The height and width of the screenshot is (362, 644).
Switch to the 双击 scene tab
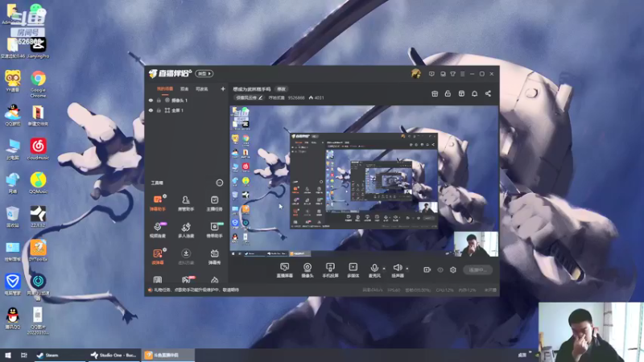point(184,88)
